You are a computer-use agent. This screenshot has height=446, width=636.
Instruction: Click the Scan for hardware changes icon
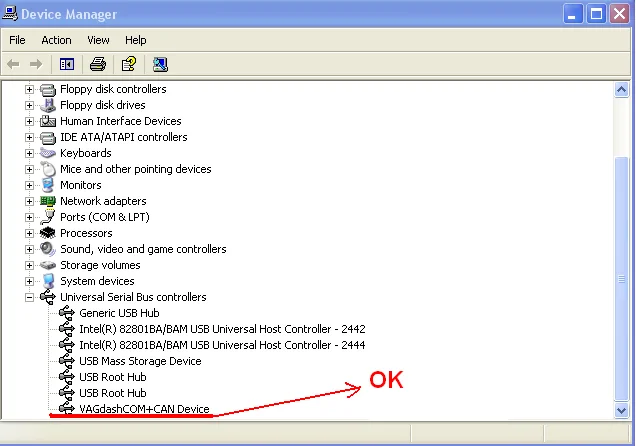[160, 64]
